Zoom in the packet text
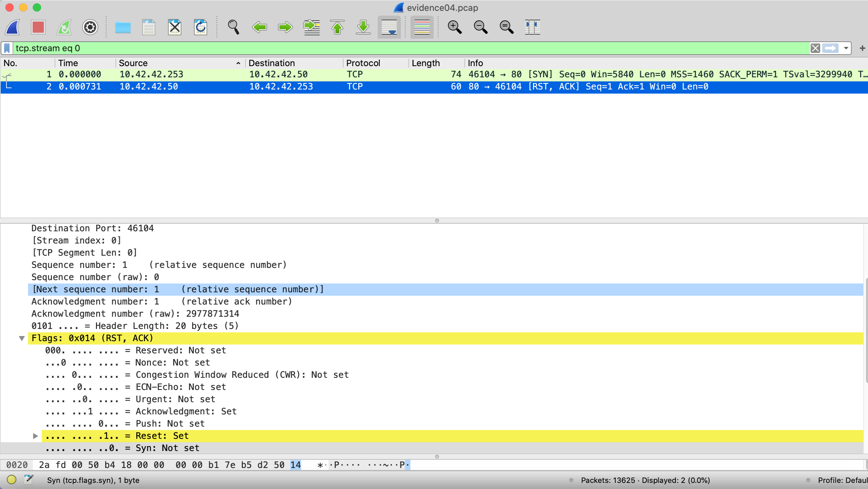Image resolution: width=868 pixels, height=489 pixels. coord(454,27)
